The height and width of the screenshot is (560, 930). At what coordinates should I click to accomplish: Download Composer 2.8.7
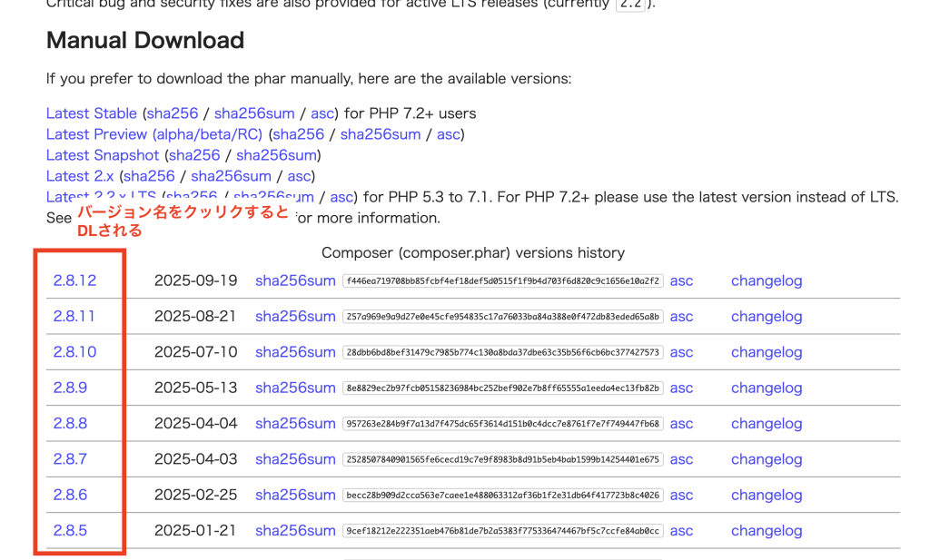pos(70,459)
